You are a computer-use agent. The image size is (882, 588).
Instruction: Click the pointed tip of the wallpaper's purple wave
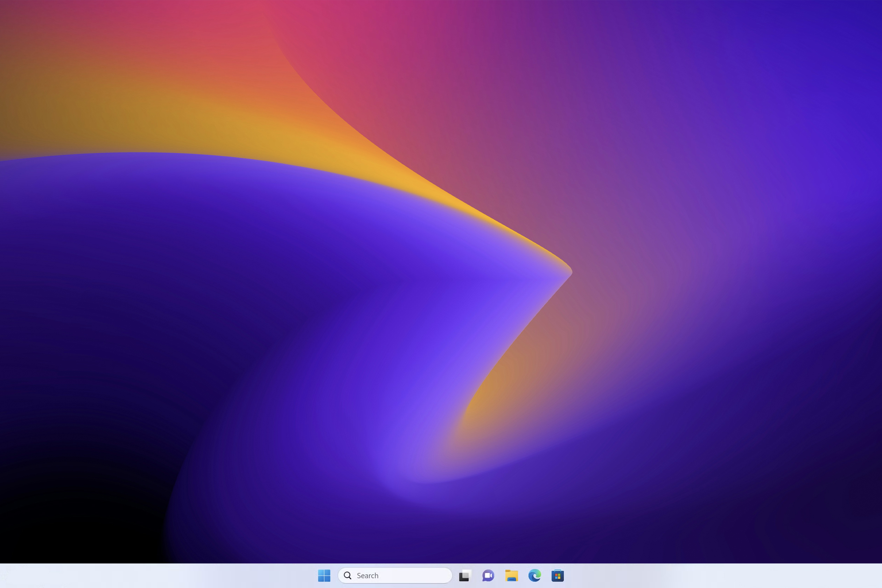[x=569, y=272]
